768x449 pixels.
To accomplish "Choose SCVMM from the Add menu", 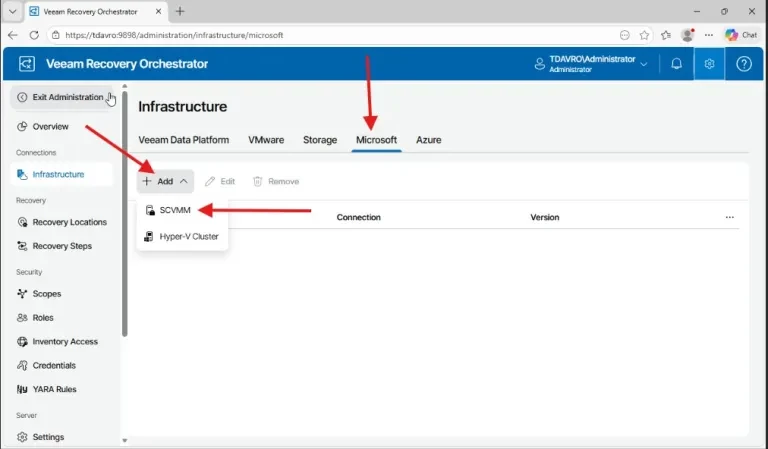I will click(x=182, y=210).
